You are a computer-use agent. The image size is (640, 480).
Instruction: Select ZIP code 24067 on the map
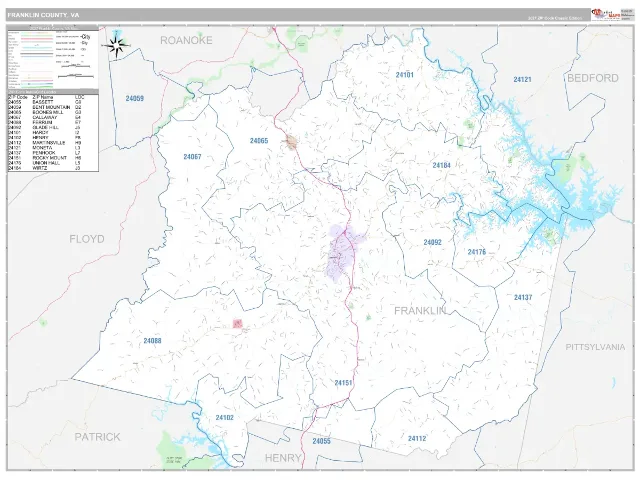[192, 157]
